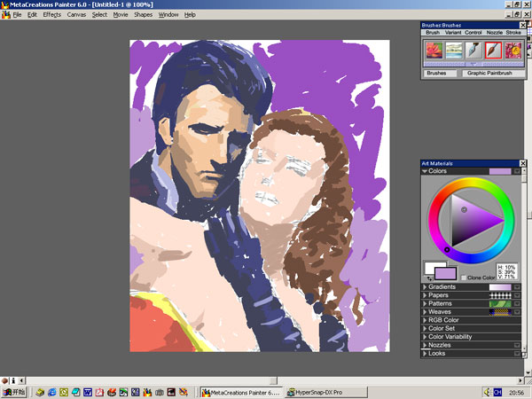Open the Window menu
Screen dimensions: 532x399
click(x=168, y=14)
